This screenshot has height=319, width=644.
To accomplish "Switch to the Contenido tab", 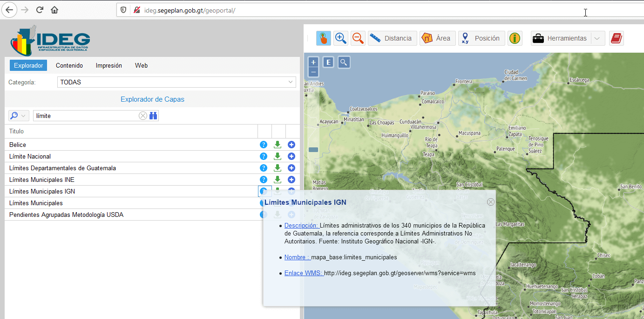I will pyautogui.click(x=69, y=65).
